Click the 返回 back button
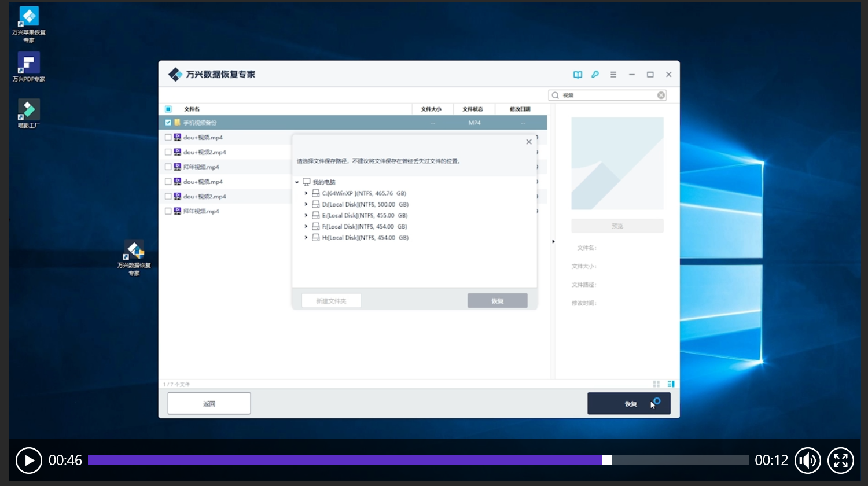Viewport: 868px width, 486px height. (x=209, y=404)
